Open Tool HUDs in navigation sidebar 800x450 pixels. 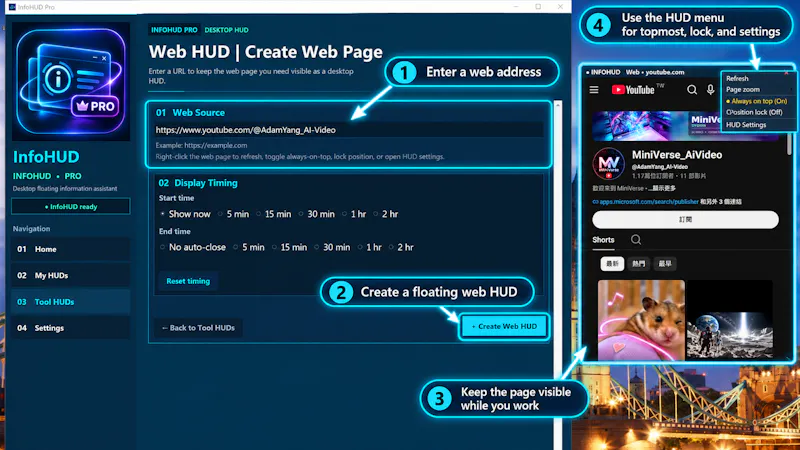pos(70,302)
